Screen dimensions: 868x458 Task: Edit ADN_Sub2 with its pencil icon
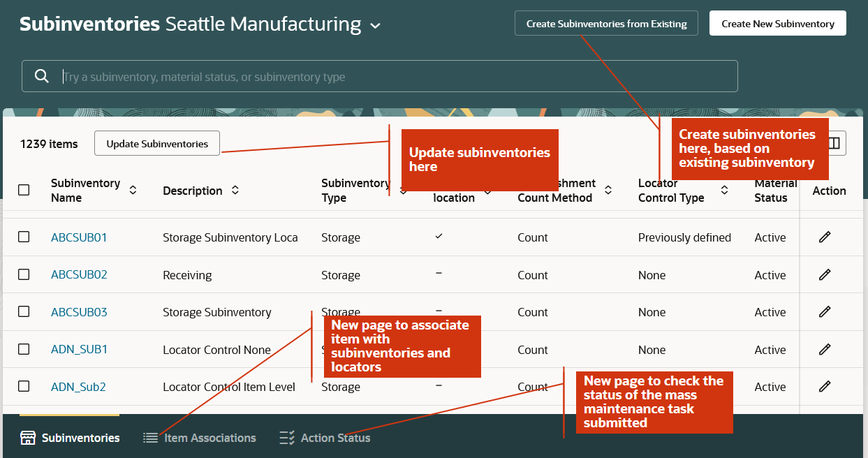pyautogui.click(x=825, y=387)
